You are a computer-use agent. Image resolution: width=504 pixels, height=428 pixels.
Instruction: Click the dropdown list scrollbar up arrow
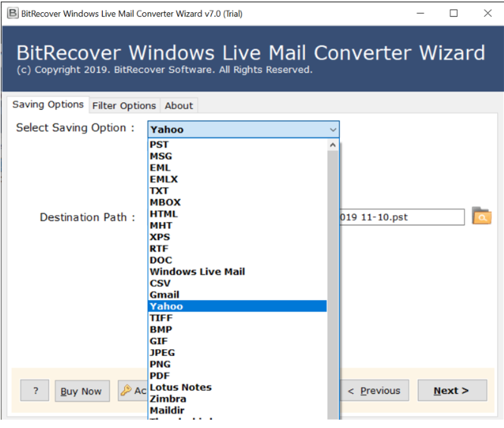tap(333, 145)
